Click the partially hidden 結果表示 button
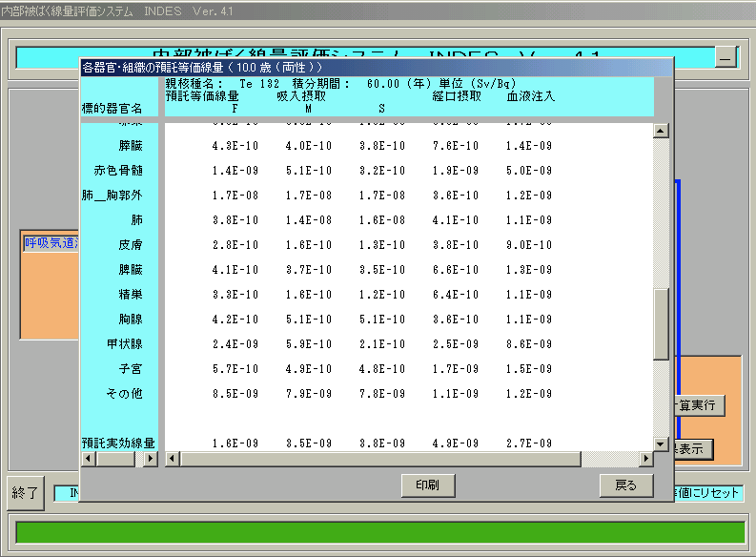This screenshot has width=756, height=557. coord(693,448)
